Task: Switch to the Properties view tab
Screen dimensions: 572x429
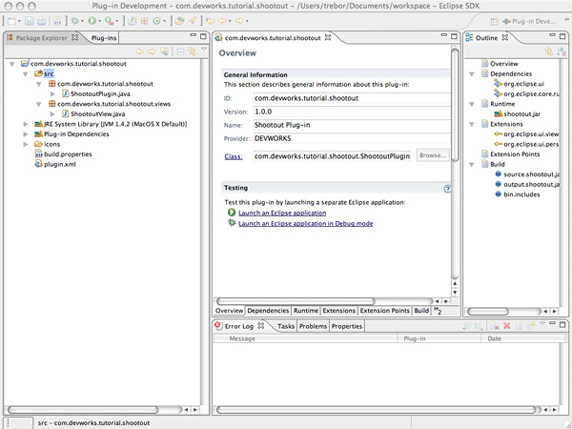Action: pyautogui.click(x=347, y=326)
